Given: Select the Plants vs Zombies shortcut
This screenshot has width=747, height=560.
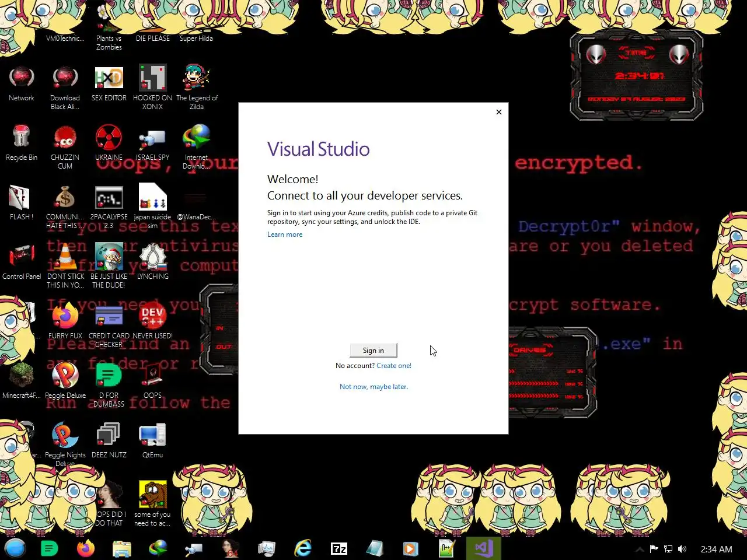Looking at the screenshot, I should click(x=109, y=28).
